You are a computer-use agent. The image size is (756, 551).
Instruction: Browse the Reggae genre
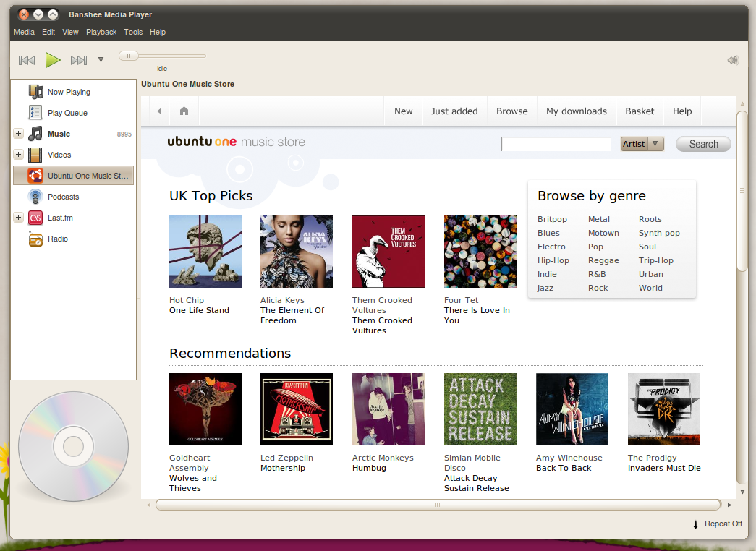pos(603,260)
